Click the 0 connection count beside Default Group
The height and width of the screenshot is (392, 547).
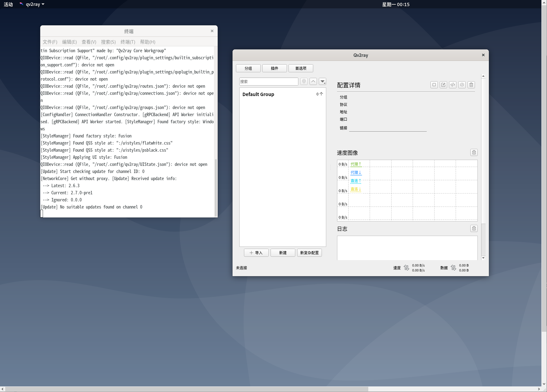tap(319, 94)
